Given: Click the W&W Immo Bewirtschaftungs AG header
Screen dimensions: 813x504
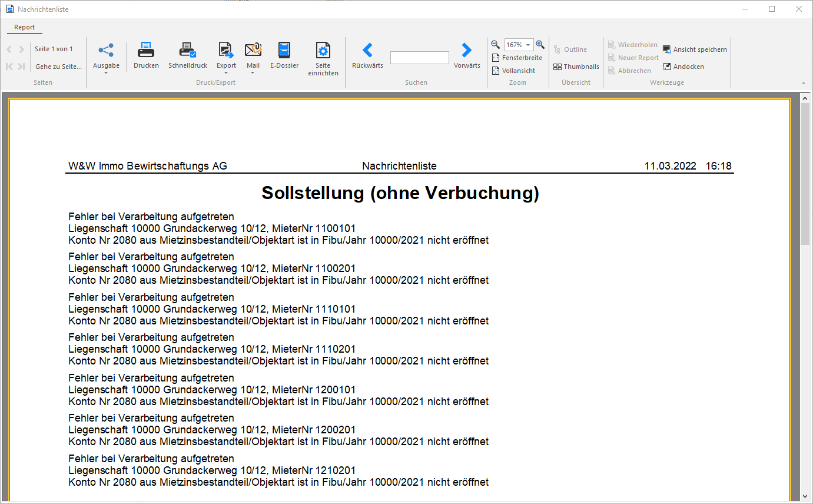Looking at the screenshot, I should [148, 166].
